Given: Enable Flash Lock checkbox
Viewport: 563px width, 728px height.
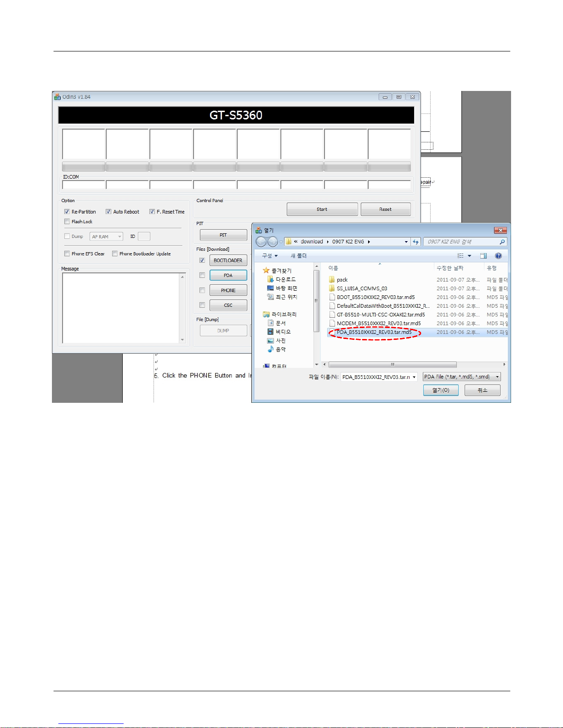Looking at the screenshot, I should (x=67, y=221).
